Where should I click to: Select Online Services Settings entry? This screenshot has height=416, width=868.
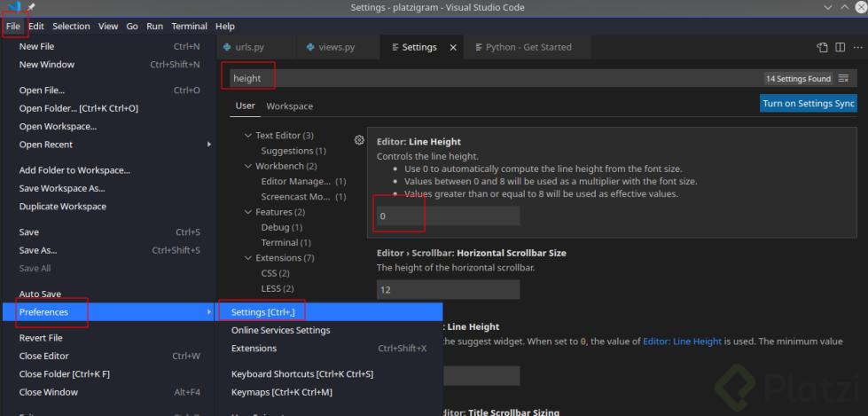tap(329, 330)
